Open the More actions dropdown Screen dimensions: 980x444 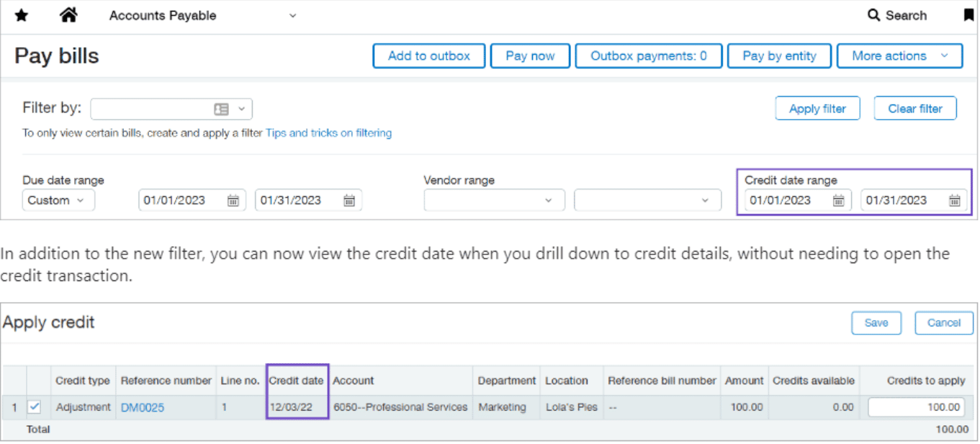coord(899,55)
